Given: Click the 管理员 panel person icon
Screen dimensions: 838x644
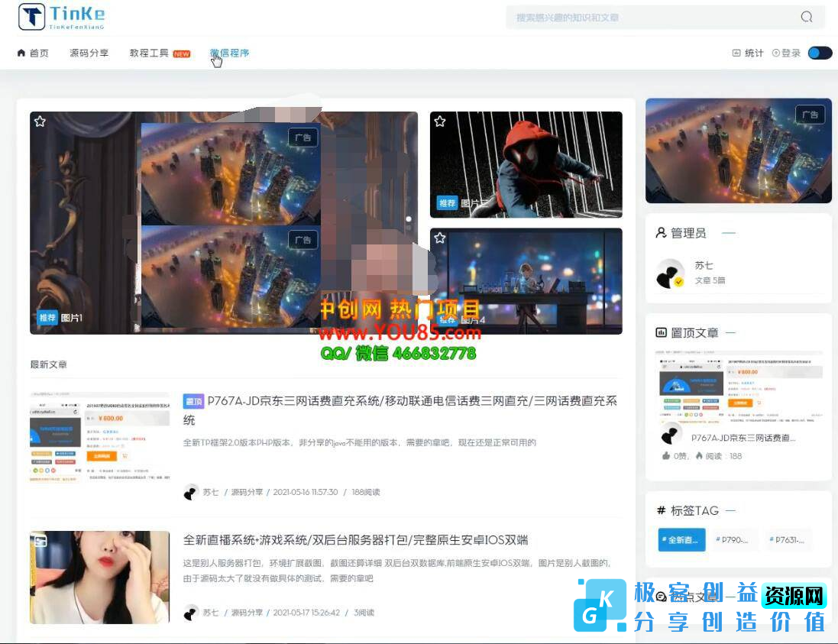Looking at the screenshot, I should click(659, 232).
